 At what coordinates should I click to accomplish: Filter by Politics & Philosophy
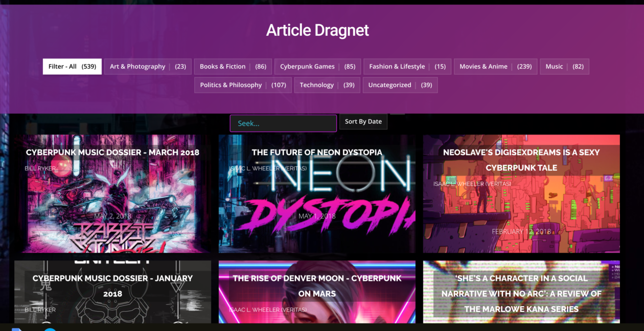pos(243,85)
